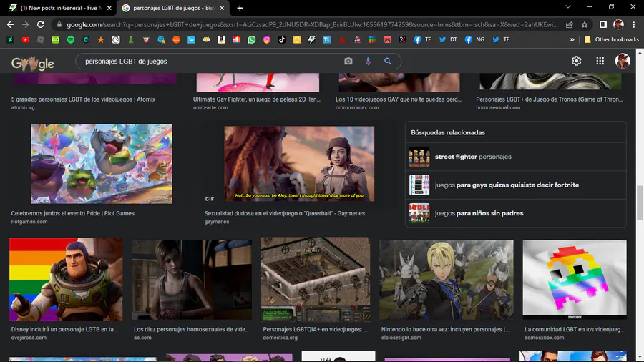Open the Queerbait gaymer.es result title
644x362 pixels.
pos(285,213)
